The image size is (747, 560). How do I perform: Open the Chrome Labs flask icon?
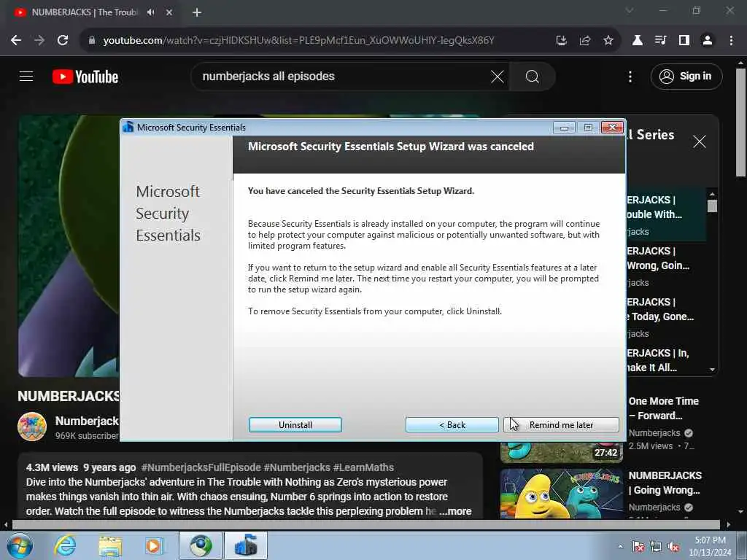(637, 41)
